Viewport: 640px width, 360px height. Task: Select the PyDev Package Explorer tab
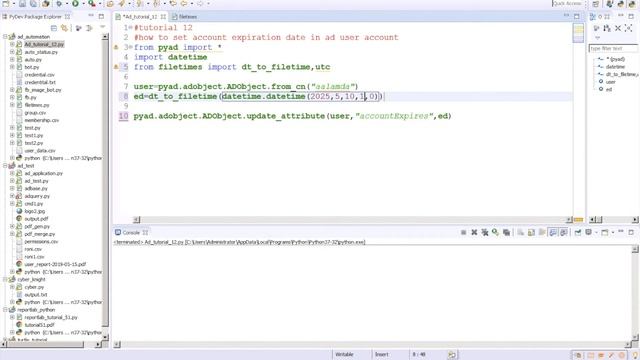pyautogui.click(x=36, y=17)
